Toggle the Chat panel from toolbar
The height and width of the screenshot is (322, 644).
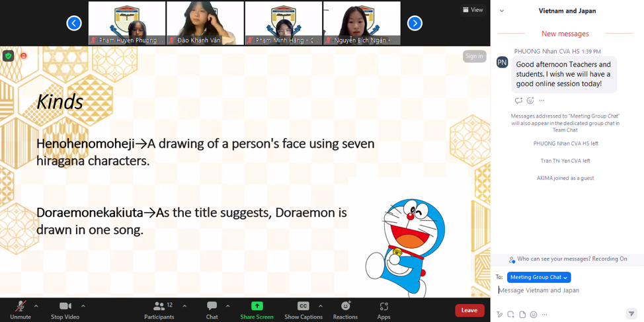click(212, 310)
